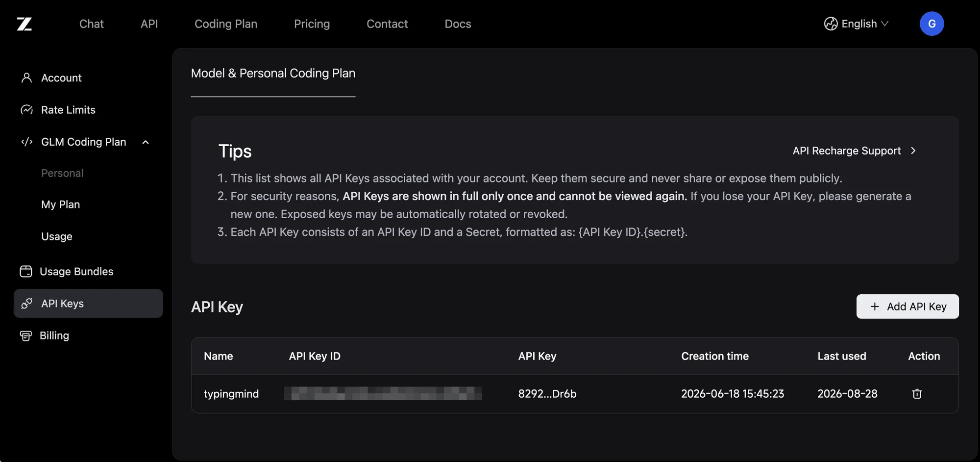Open My Plan in the sidebar
The width and height of the screenshot is (980, 462).
[x=60, y=205]
